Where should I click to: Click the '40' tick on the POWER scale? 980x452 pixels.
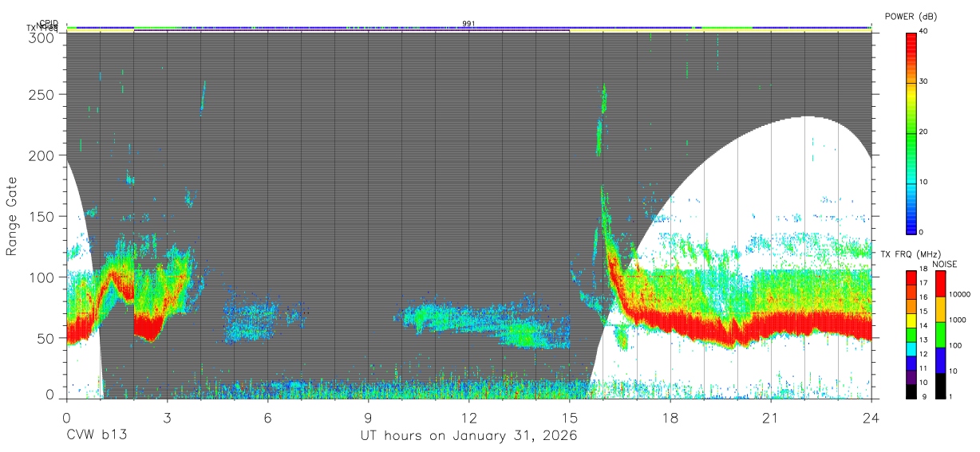pos(923,31)
